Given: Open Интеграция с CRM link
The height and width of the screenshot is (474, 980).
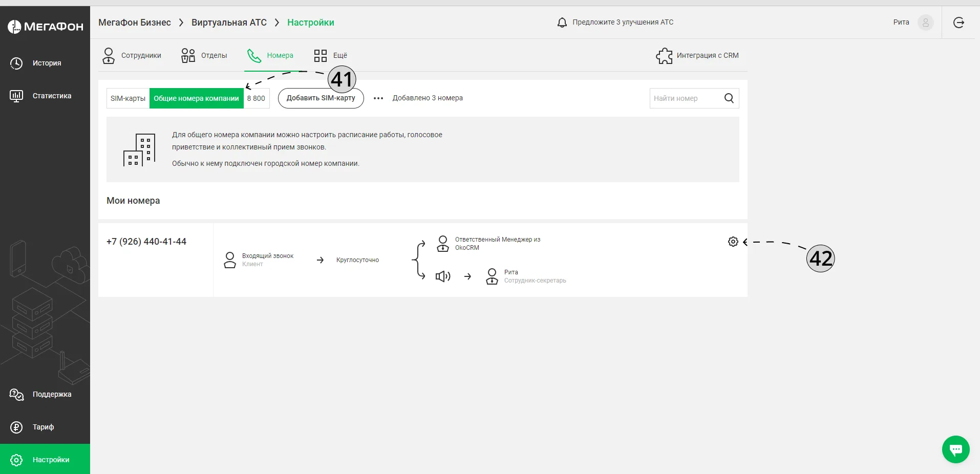Looking at the screenshot, I should click(x=697, y=55).
